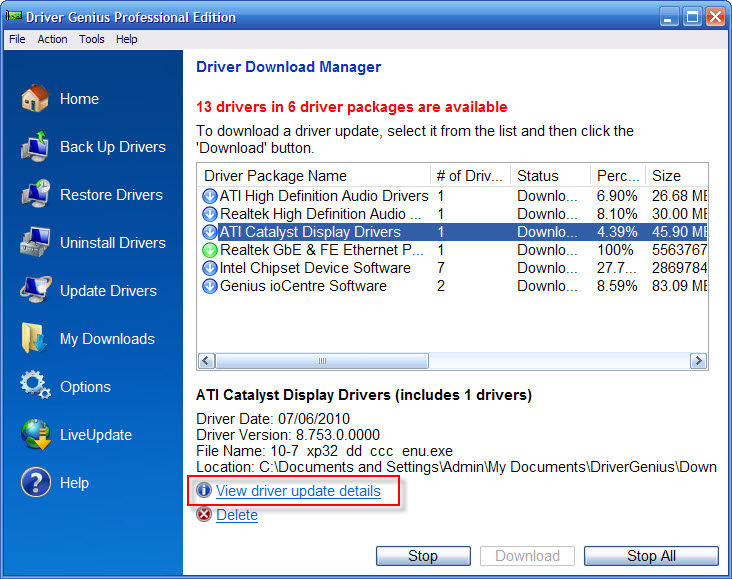Launch LiveUpdate from the sidebar
Image resolution: width=732 pixels, height=579 pixels.
click(96, 435)
